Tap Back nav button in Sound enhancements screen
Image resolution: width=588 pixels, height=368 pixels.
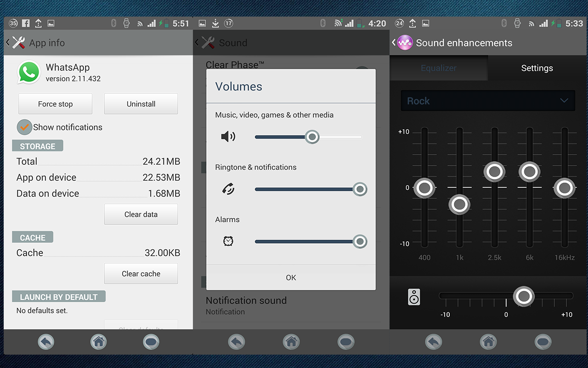tap(434, 342)
